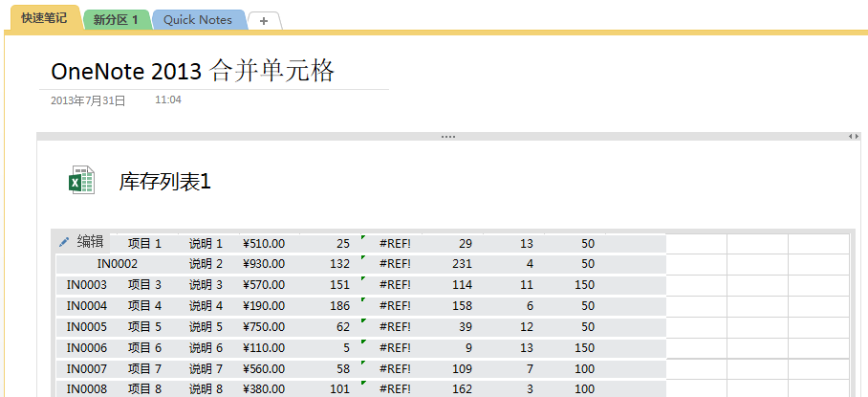Select cell 项目 1
The height and width of the screenshot is (397, 868).
pos(144,244)
